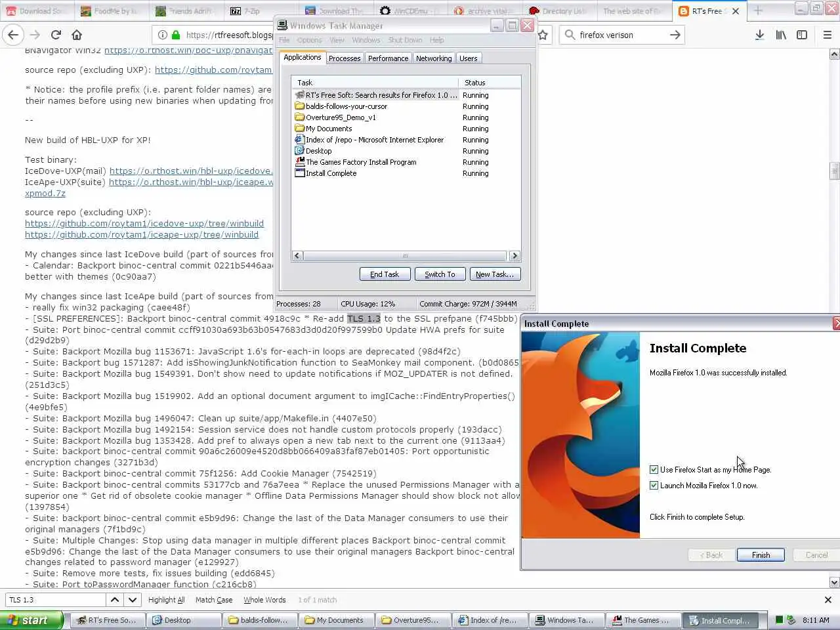Sort task list by Task column
Screen dimensions: 840x630
pyautogui.click(x=375, y=83)
